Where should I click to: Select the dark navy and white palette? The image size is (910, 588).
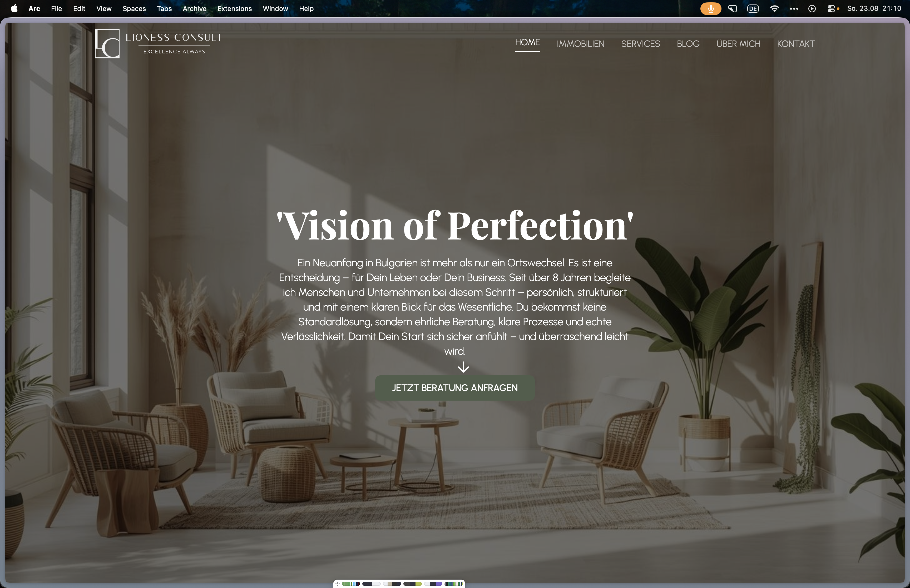[x=372, y=584]
